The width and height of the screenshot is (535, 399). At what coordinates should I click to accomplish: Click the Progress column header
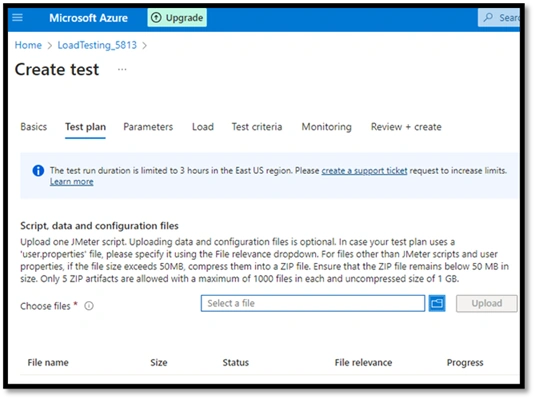tap(465, 362)
